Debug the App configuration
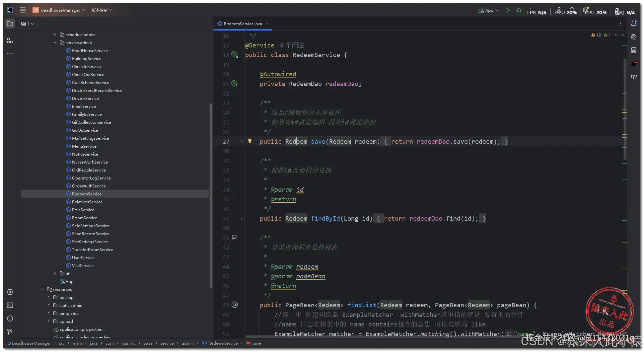Image resolution: width=644 pixels, height=352 pixels. coord(519,10)
